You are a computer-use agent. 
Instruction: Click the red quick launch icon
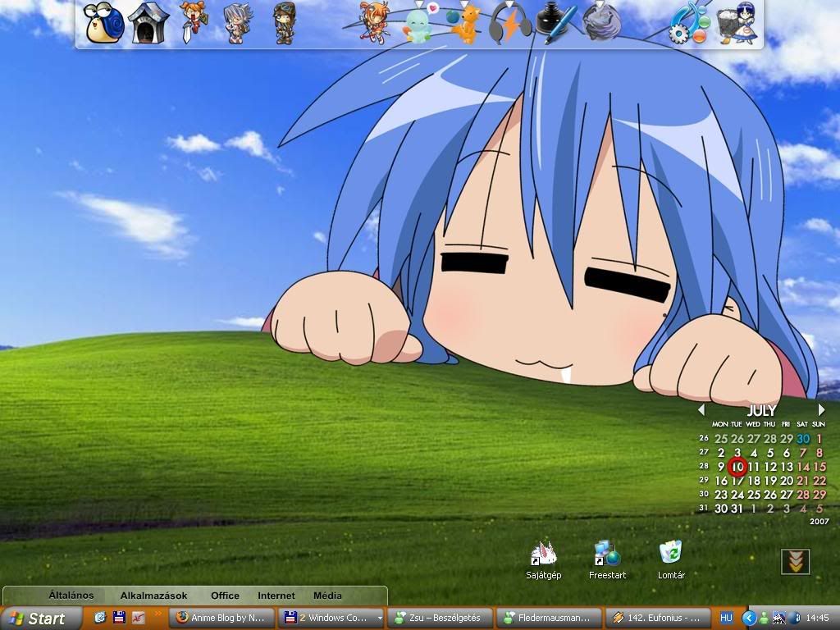(138, 618)
